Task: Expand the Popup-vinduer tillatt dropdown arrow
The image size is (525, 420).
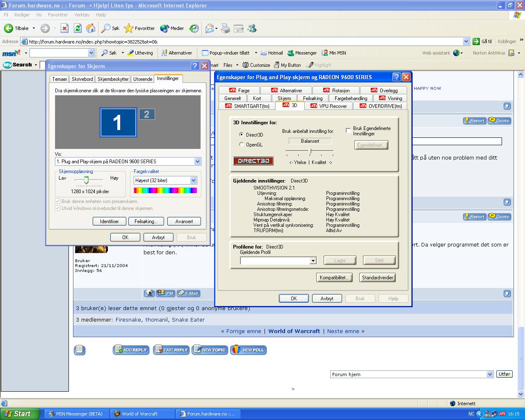Action: 256,53
